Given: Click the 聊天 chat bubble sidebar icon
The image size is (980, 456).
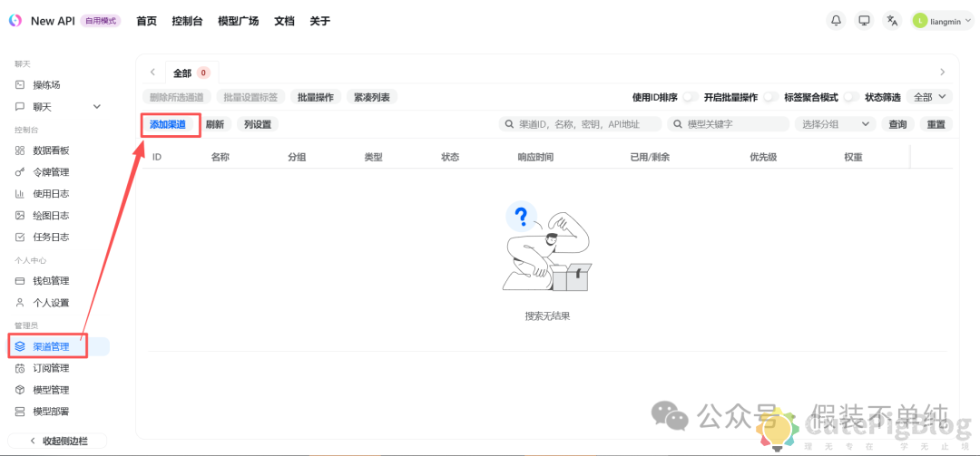Looking at the screenshot, I should 20,107.
